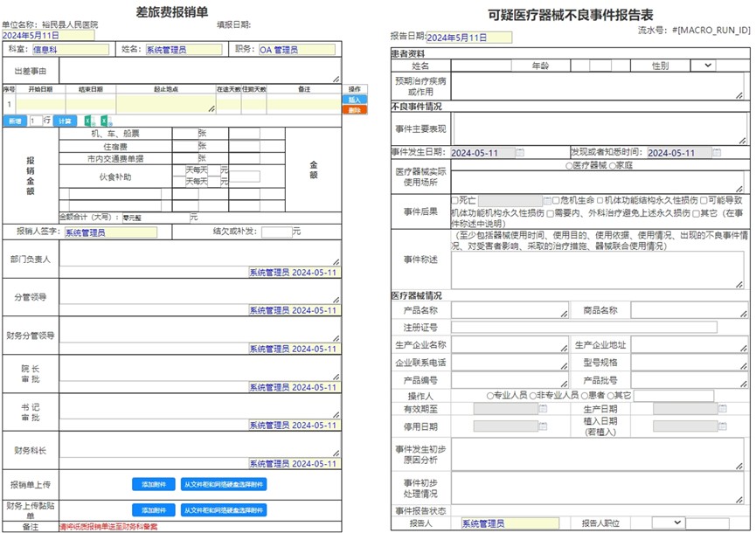This screenshot has height=533, width=756.
Task: Click the 产品名称 text field
Action: coord(509,310)
